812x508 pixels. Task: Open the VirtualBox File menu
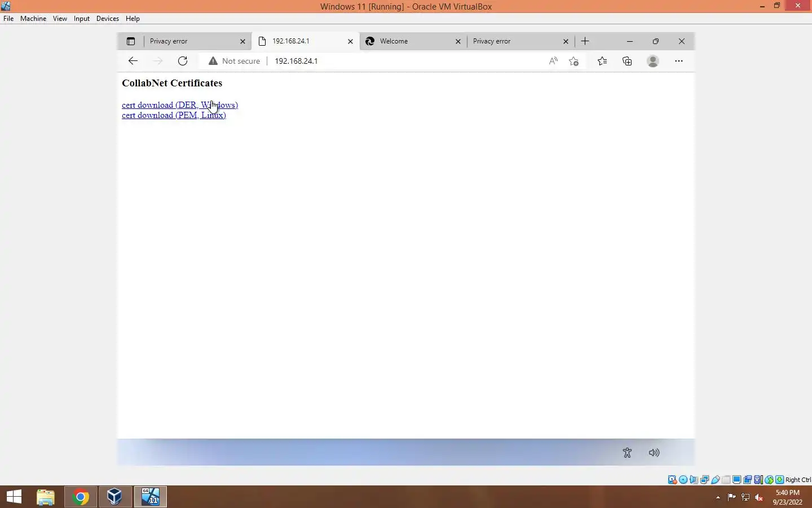pyautogui.click(x=8, y=19)
